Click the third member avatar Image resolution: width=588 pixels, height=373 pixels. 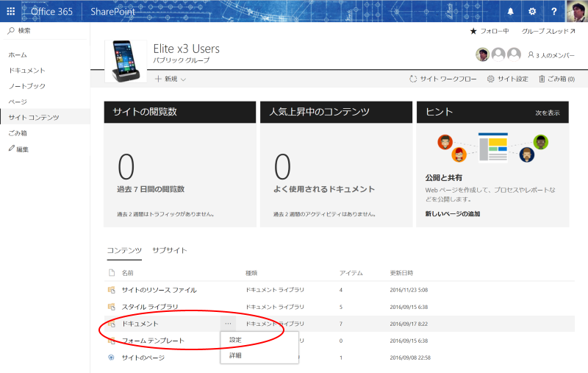click(x=514, y=54)
